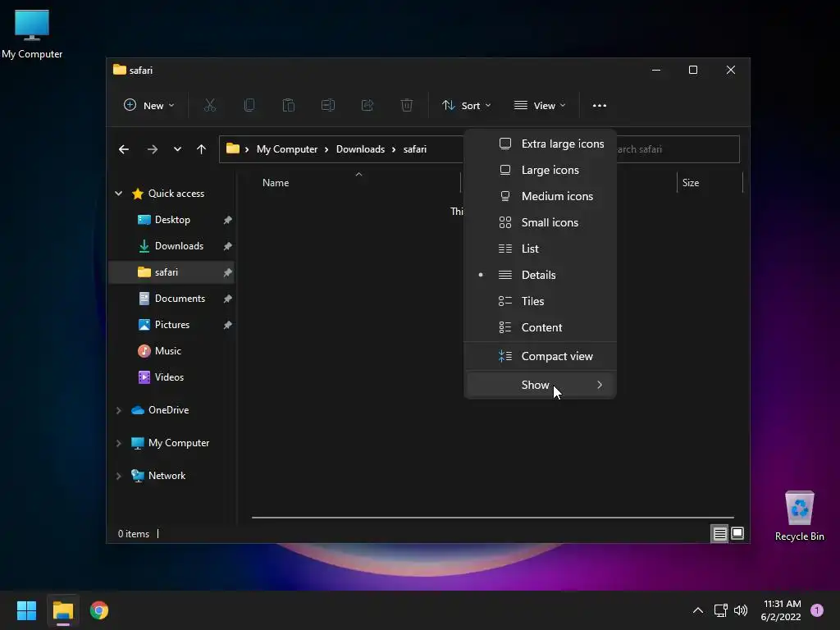Open network status icon in system tray

pos(720,610)
